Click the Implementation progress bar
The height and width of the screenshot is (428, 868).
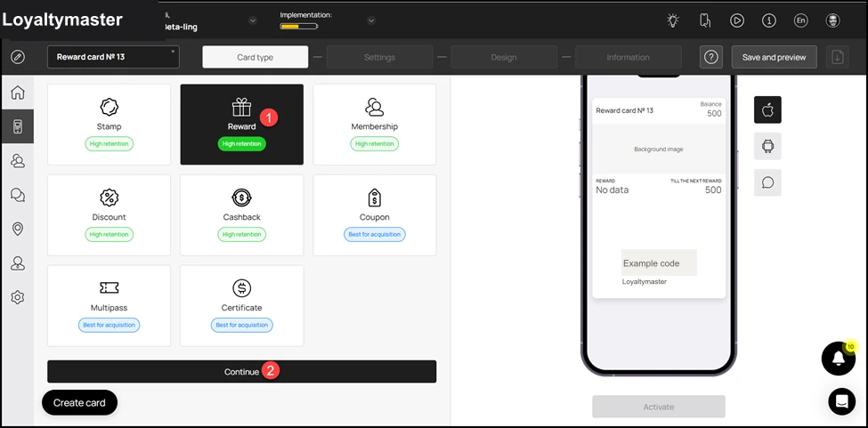click(x=299, y=26)
